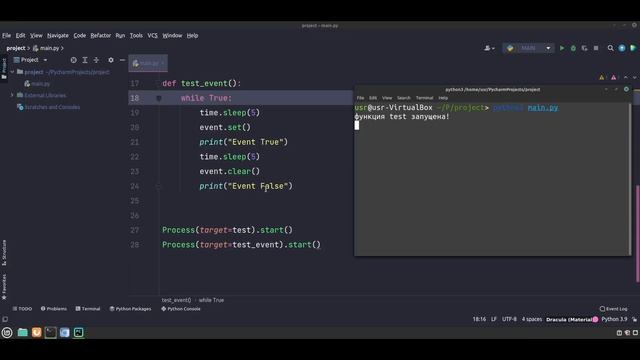640x360 pixels.
Task: Open Search Everywhere magnifier icon
Action: click(611, 48)
